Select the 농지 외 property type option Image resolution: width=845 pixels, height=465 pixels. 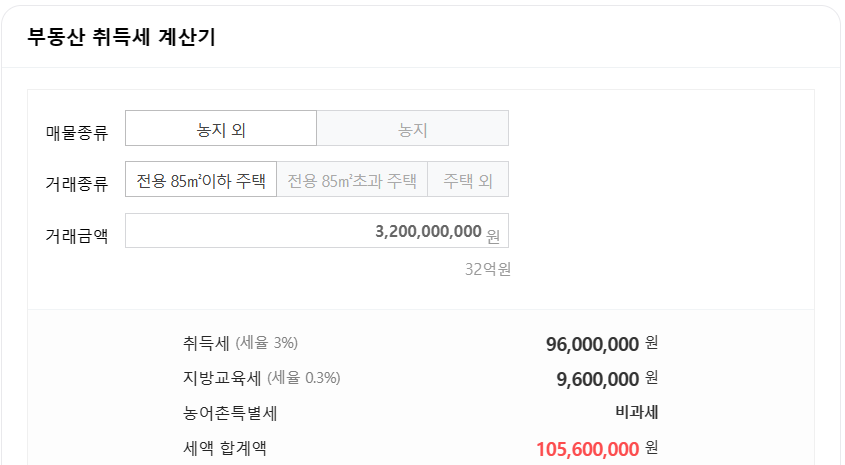(221, 128)
